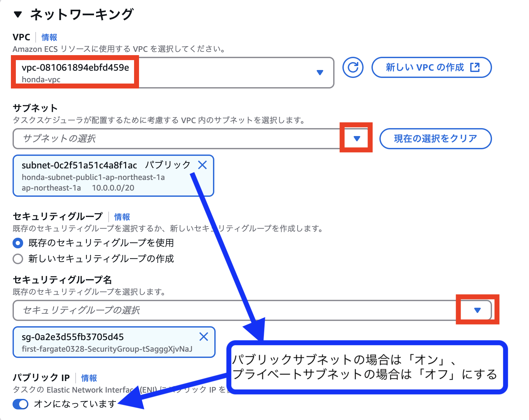Image resolution: width=529 pixels, height=420 pixels.
Task: Remove subnet-0c2f51a51c4a8f1ac with its X icon
Action: pyautogui.click(x=203, y=165)
